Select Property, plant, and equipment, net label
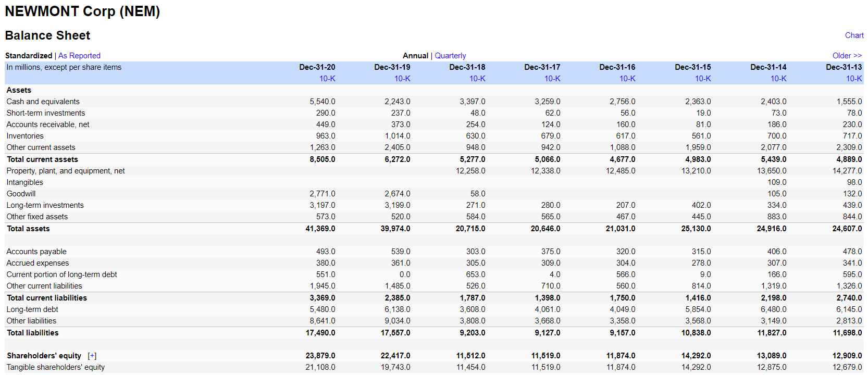868x375 pixels. click(x=66, y=171)
